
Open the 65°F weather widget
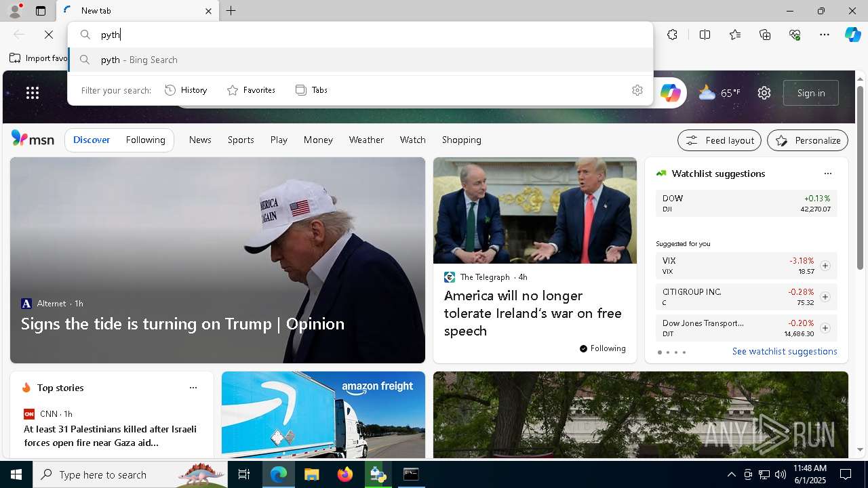tap(719, 93)
